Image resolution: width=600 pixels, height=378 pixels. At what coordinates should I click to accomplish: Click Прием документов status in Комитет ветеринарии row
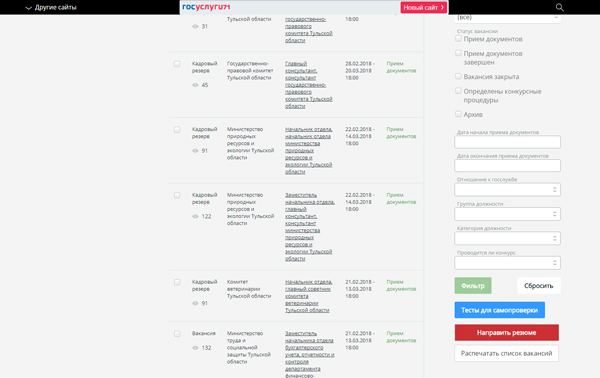pyautogui.click(x=401, y=285)
